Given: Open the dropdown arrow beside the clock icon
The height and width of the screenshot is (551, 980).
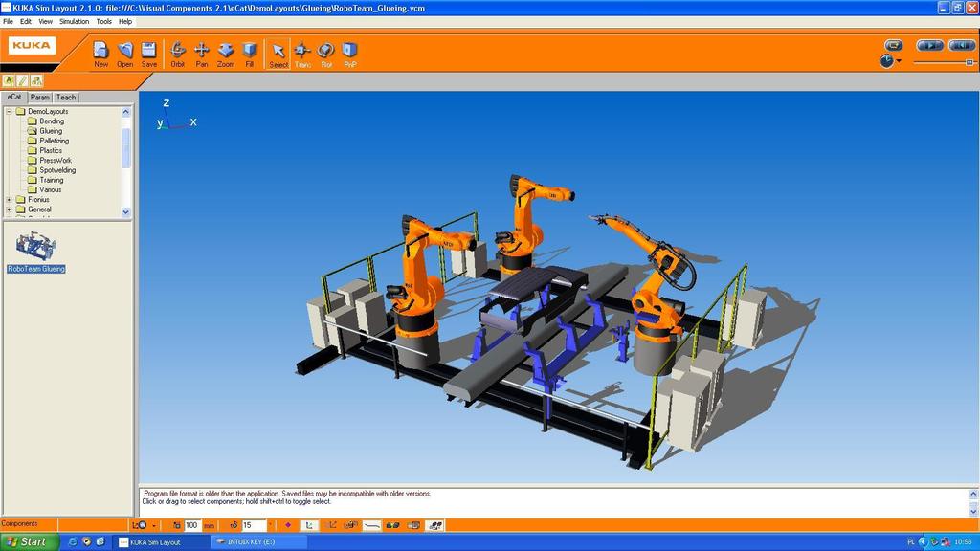Looking at the screenshot, I should coord(899,61).
